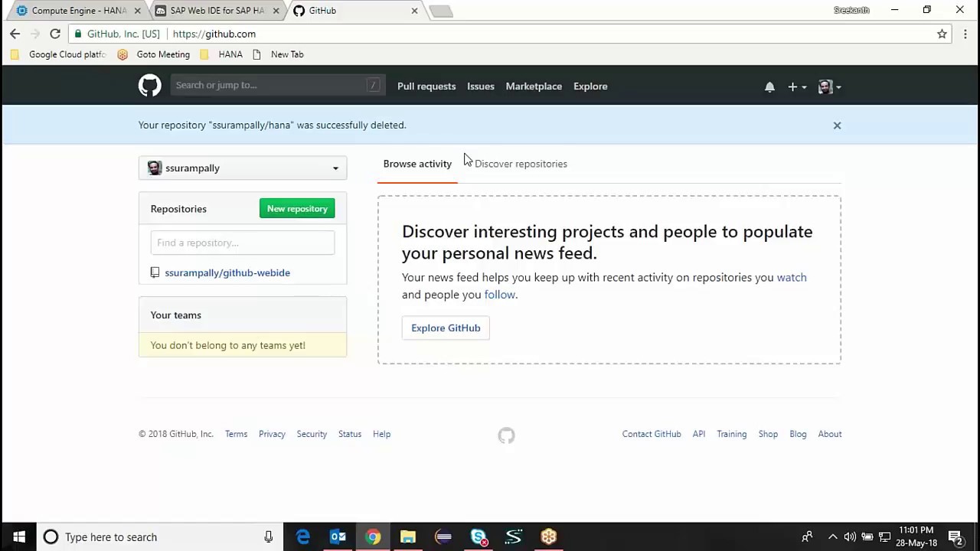Open Issues in the header
980x551 pixels.
click(481, 86)
